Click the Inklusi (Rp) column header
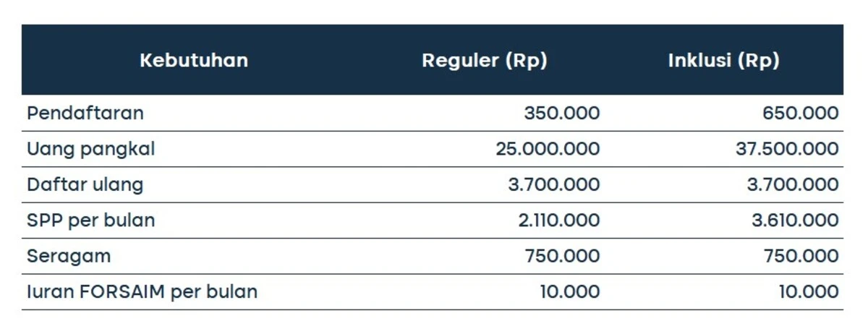The image size is (868, 329). click(724, 60)
